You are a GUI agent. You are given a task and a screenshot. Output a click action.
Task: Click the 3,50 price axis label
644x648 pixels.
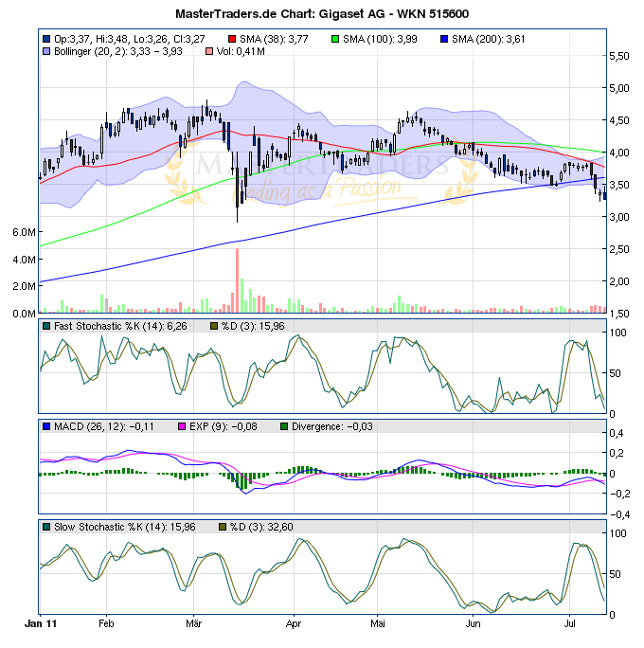619,185
